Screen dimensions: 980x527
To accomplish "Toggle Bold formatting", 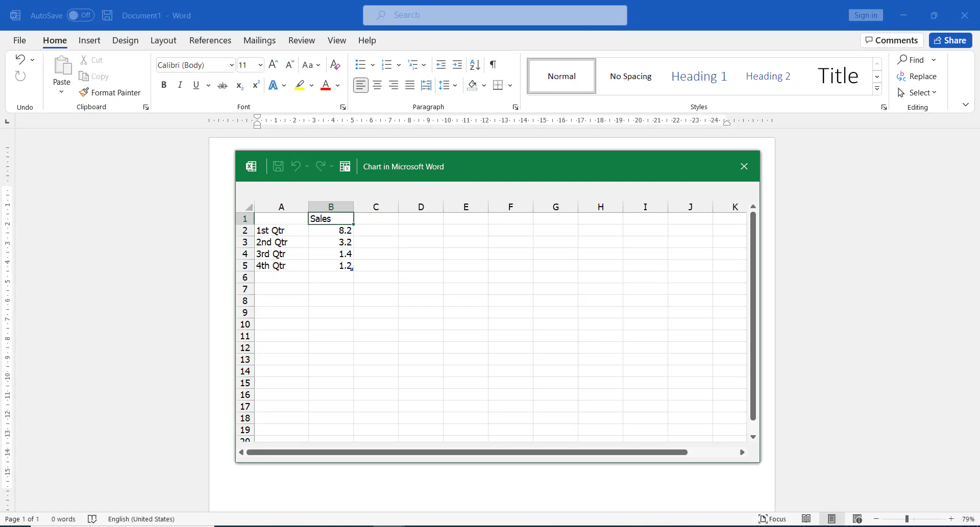I will 164,85.
